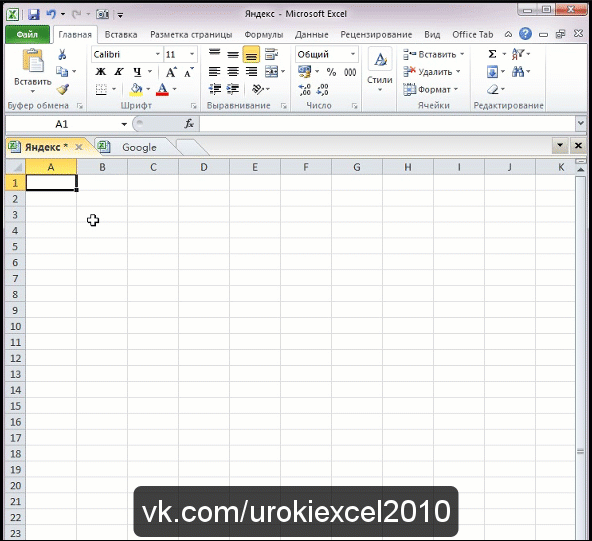592x541 pixels.
Task: Close the Яндекс workbook tab
Action: (x=79, y=147)
